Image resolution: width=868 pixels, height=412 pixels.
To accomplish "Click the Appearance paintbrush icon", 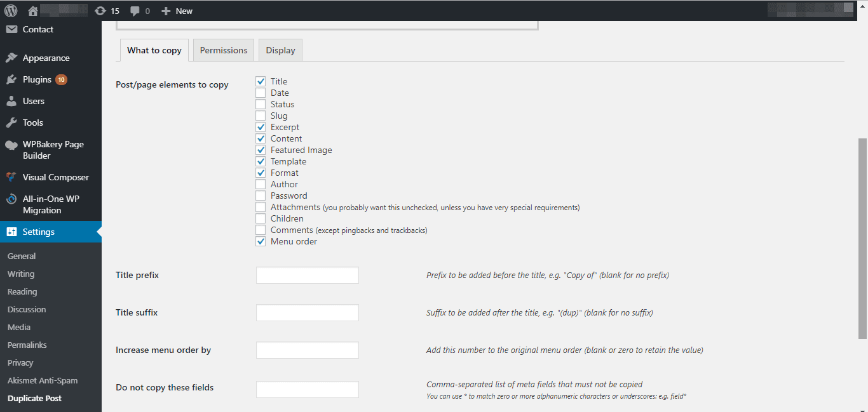I will [x=11, y=58].
